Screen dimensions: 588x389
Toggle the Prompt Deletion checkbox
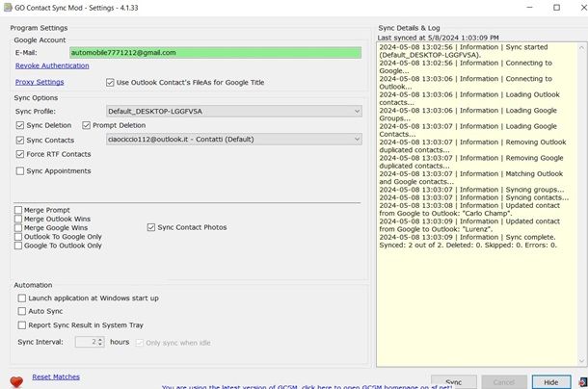pyautogui.click(x=87, y=125)
